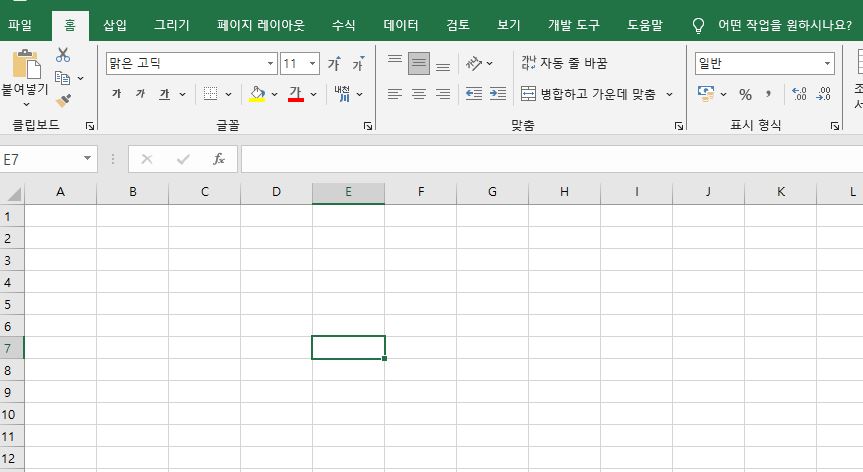
Task: Click the fx insert function button
Action: pos(219,159)
